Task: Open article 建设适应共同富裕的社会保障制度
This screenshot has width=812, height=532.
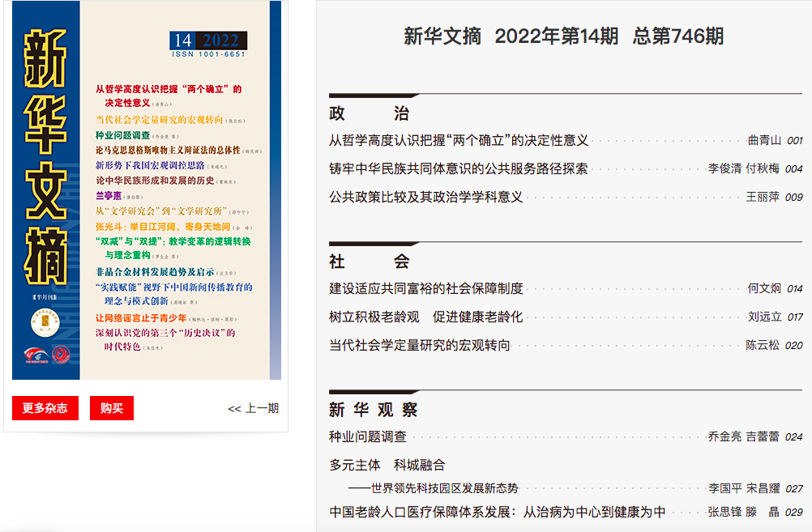Action: pos(425,289)
